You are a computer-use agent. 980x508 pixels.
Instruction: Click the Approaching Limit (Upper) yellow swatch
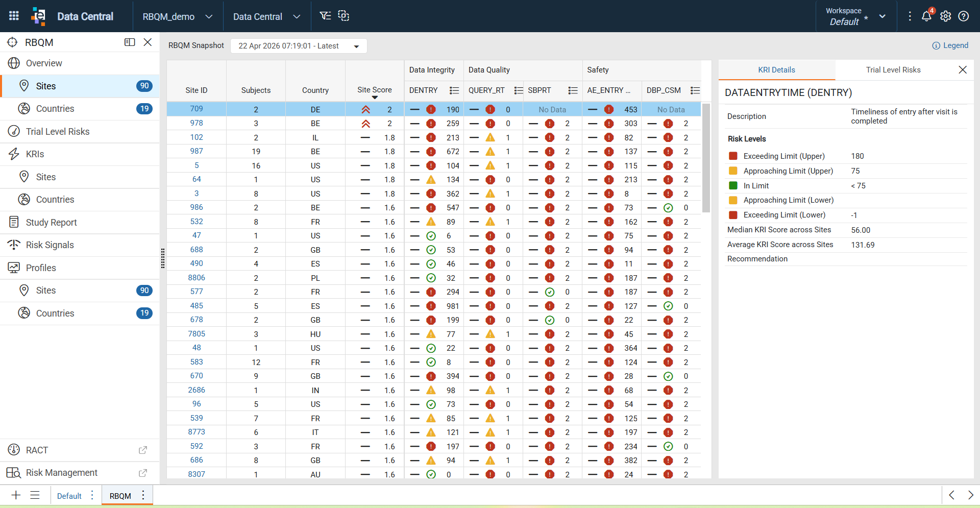click(x=733, y=171)
